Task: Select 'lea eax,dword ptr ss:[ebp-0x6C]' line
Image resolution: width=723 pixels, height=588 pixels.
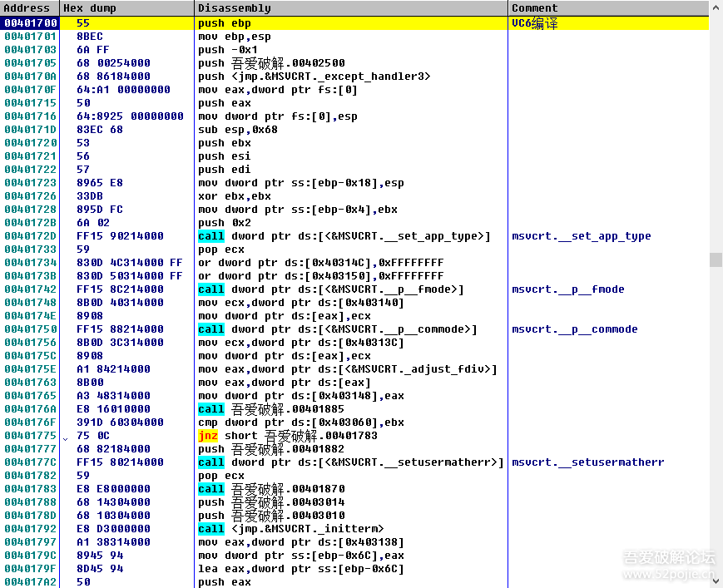Action: (301, 570)
